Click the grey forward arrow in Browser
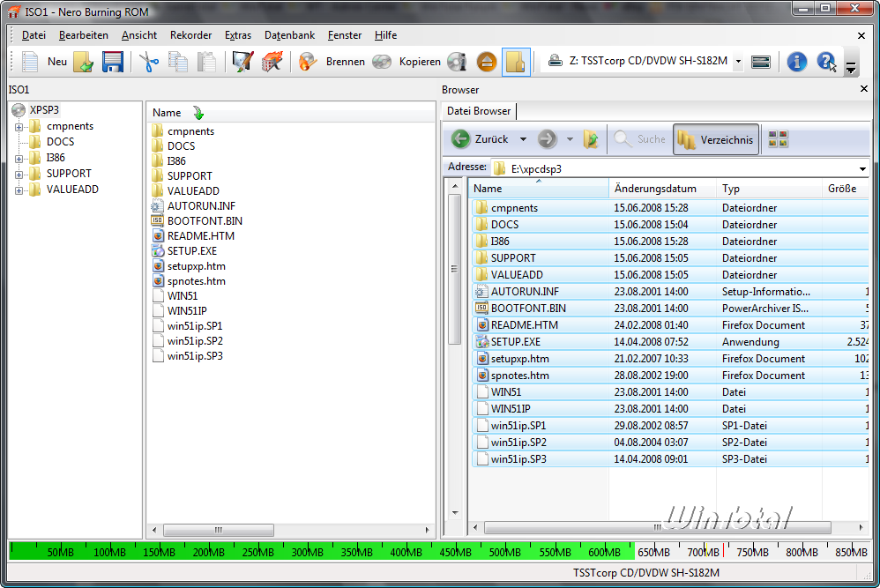Viewport: 880px width, 588px height. coord(548,139)
